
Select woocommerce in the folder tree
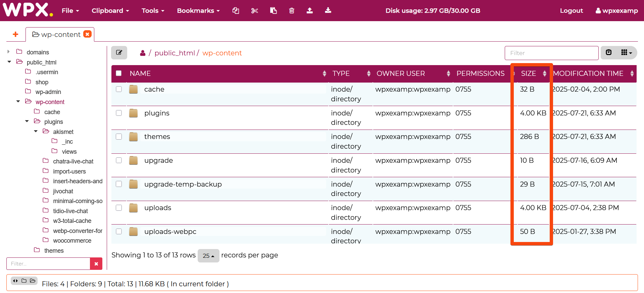click(x=72, y=241)
